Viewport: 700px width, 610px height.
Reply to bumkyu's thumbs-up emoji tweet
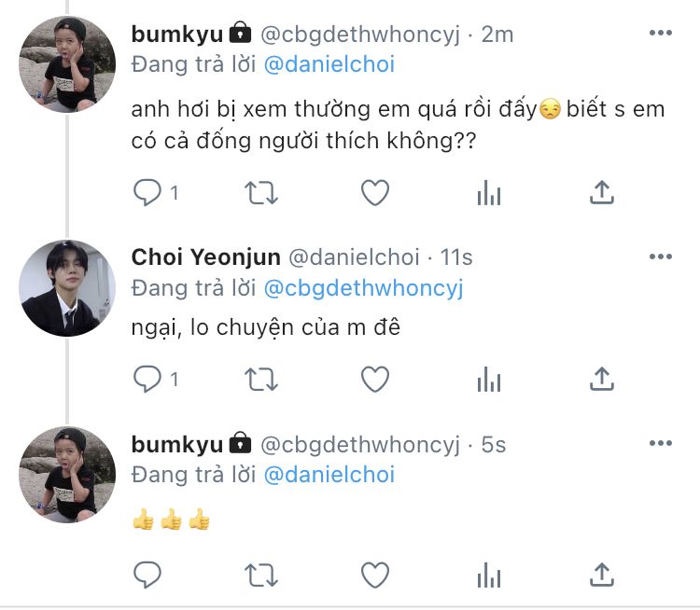click(147, 573)
